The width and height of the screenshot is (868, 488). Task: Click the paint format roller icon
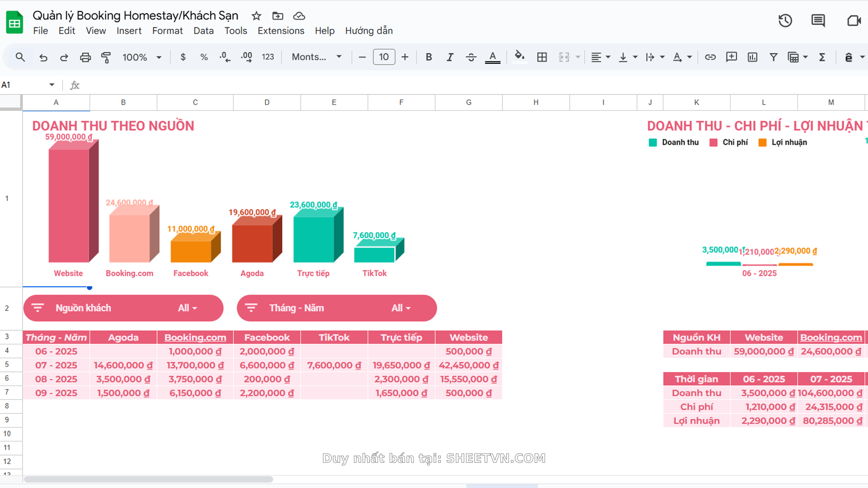click(x=106, y=57)
